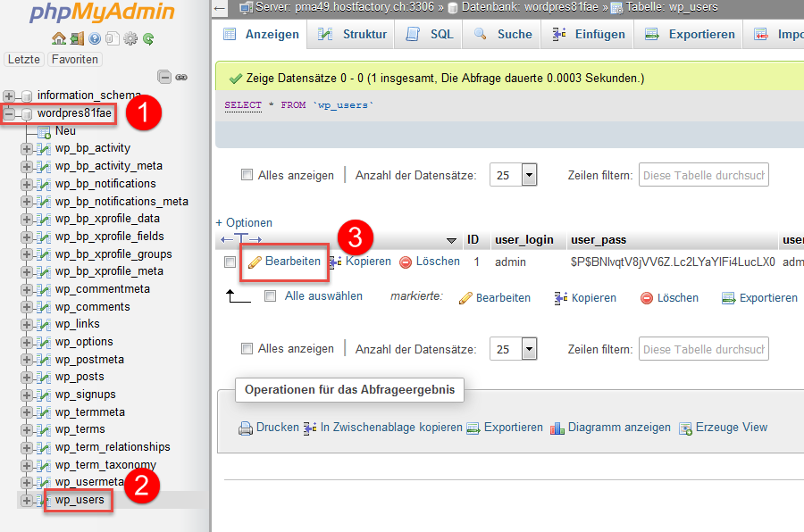The height and width of the screenshot is (532, 804).
Task: Expand the wp_users table node
Action: [x=26, y=500]
